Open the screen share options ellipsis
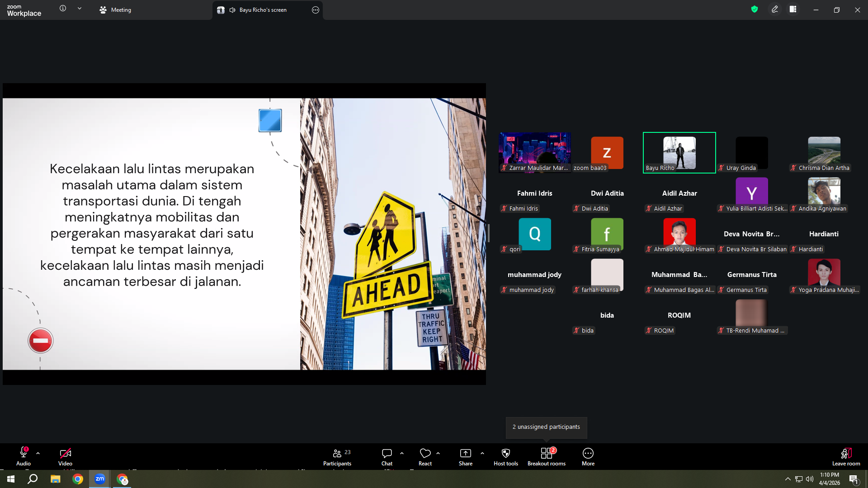Screen dimensions: 868x488 [x=316, y=10]
